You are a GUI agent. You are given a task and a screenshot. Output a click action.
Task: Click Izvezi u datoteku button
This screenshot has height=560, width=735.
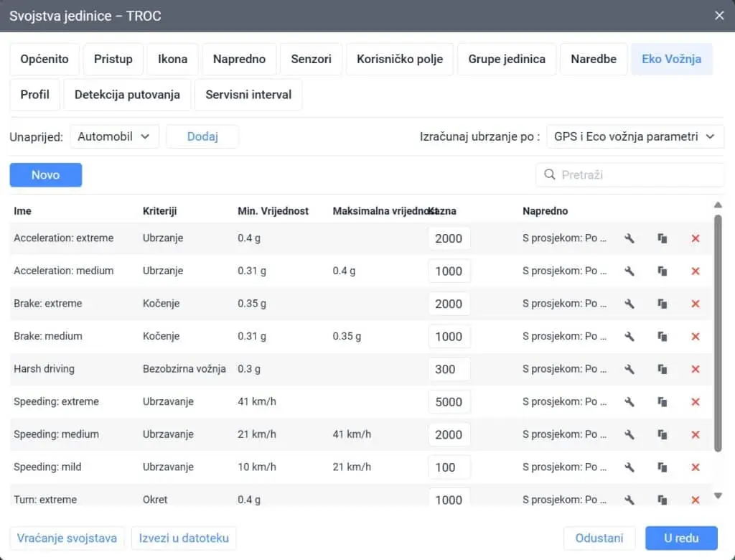point(184,538)
